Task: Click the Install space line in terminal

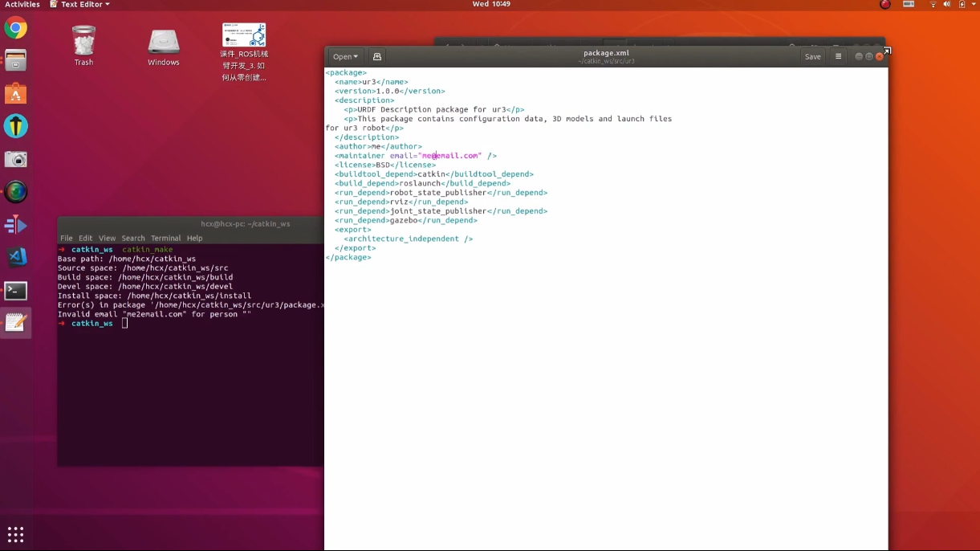Action: [154, 296]
